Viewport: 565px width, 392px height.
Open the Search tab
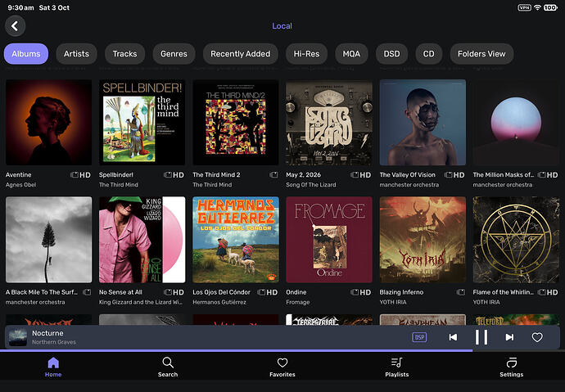(x=168, y=367)
